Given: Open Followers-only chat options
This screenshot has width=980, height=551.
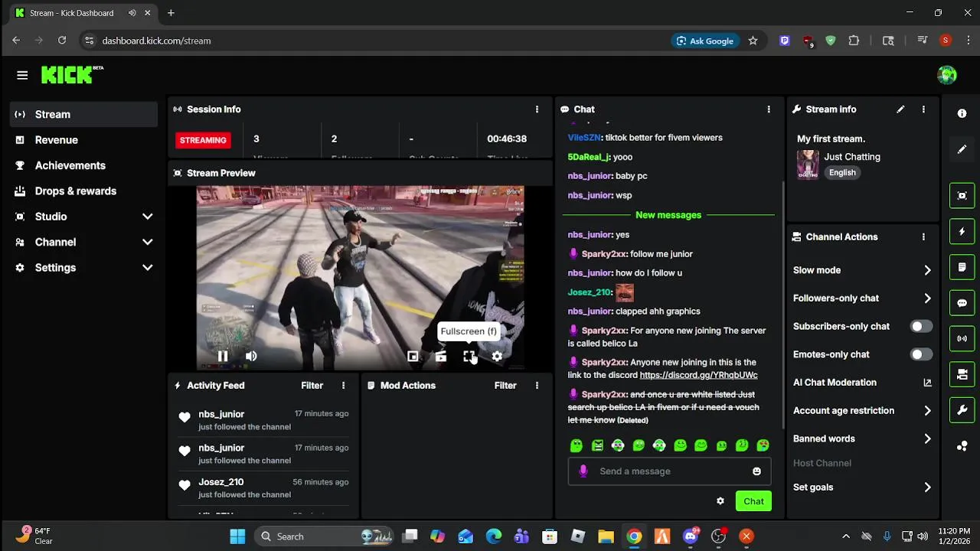Looking at the screenshot, I should click(x=862, y=298).
